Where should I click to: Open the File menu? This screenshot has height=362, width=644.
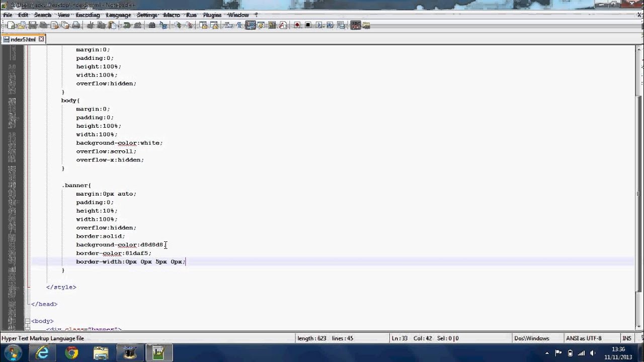pos(8,15)
